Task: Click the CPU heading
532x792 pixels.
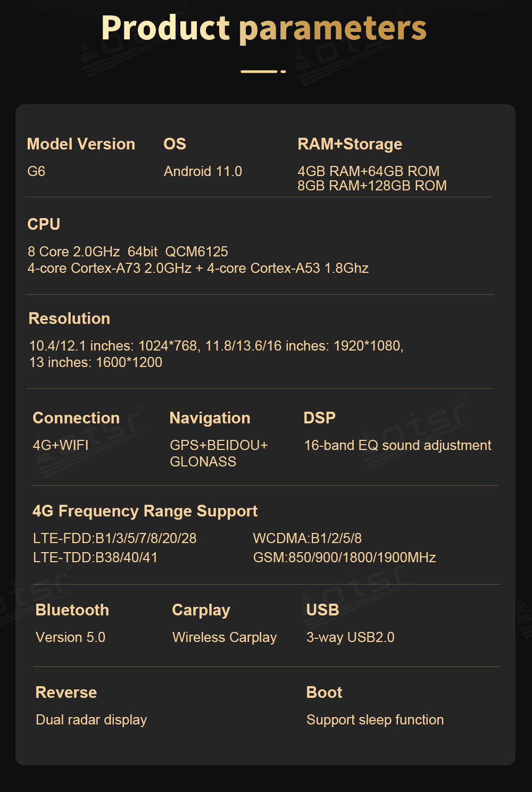Action: point(44,224)
